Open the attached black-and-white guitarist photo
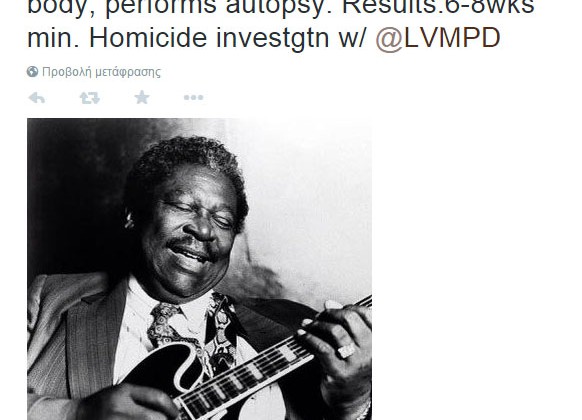This screenshot has width=582, height=420. [199, 269]
